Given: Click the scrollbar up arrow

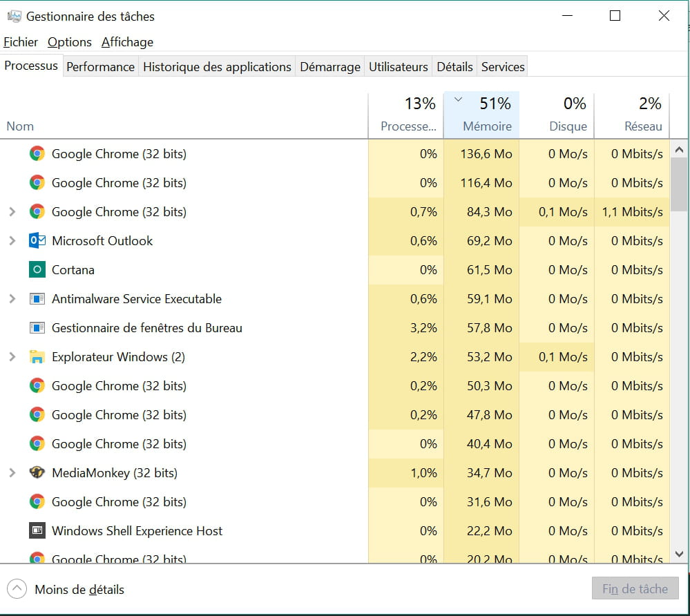Looking at the screenshot, I should (x=679, y=150).
